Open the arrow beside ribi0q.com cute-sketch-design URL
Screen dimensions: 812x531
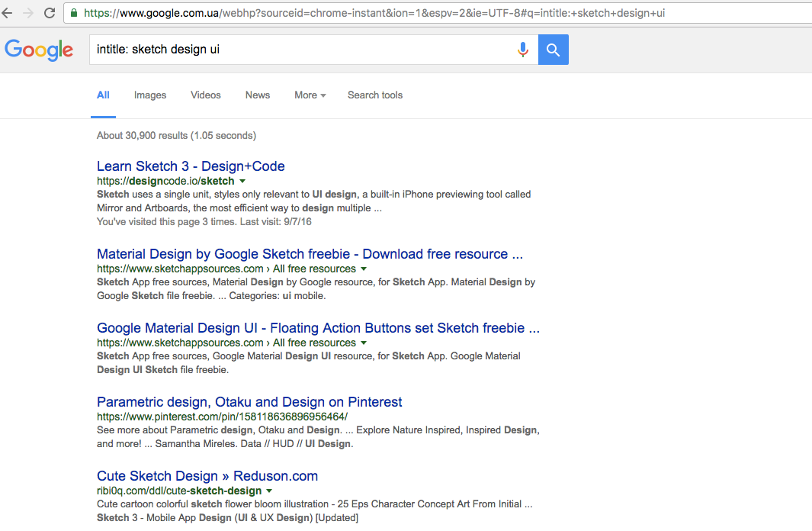click(x=269, y=491)
